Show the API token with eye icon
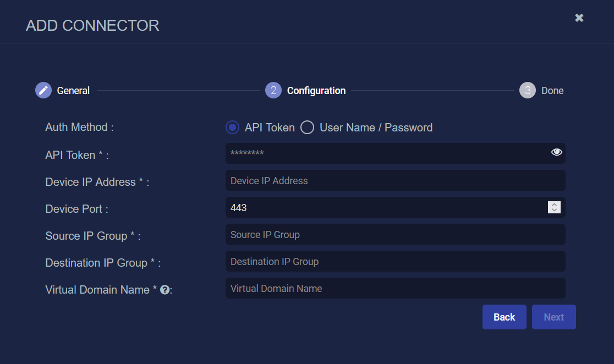 (556, 152)
